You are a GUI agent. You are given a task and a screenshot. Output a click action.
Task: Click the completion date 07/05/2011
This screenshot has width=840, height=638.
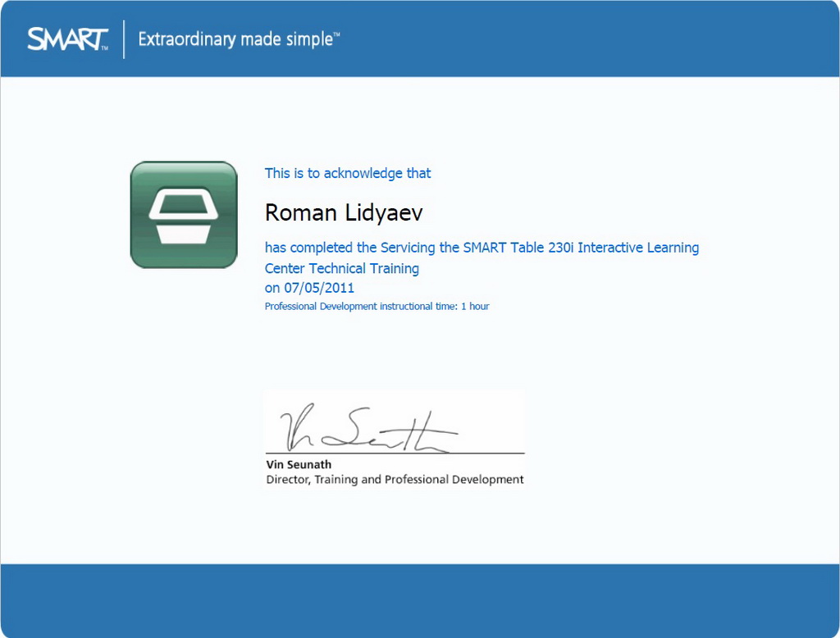[x=319, y=288]
